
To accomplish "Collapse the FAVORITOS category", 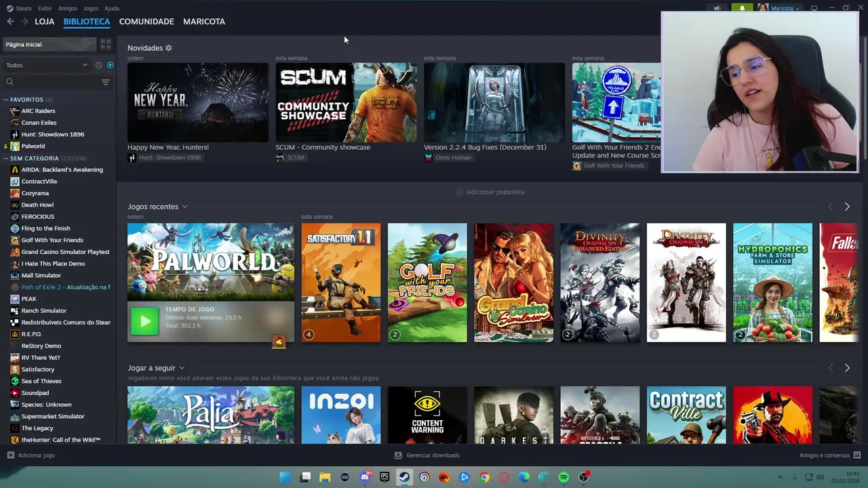I will 6,100.
